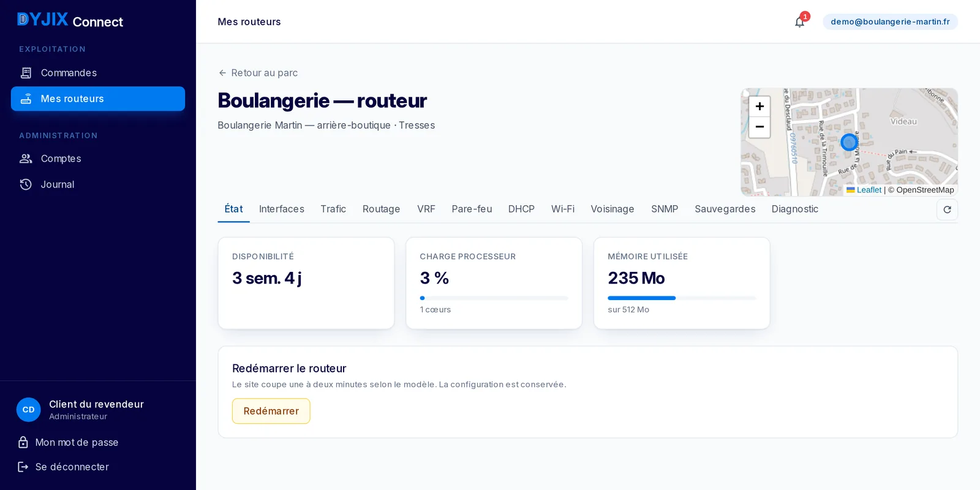This screenshot has width=980, height=490.
Task: Select the VRF tab
Action: [x=426, y=209]
